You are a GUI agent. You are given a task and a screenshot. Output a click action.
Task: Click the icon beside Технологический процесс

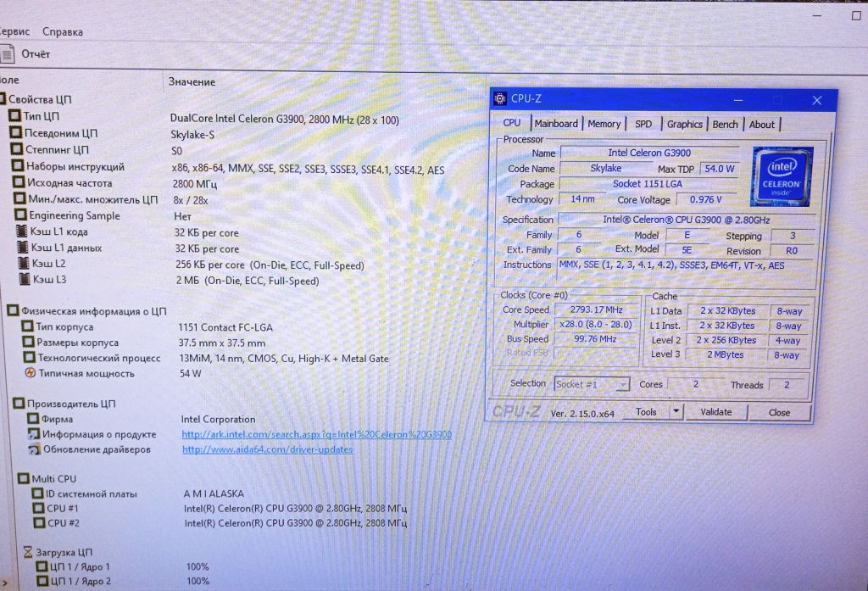(30, 357)
